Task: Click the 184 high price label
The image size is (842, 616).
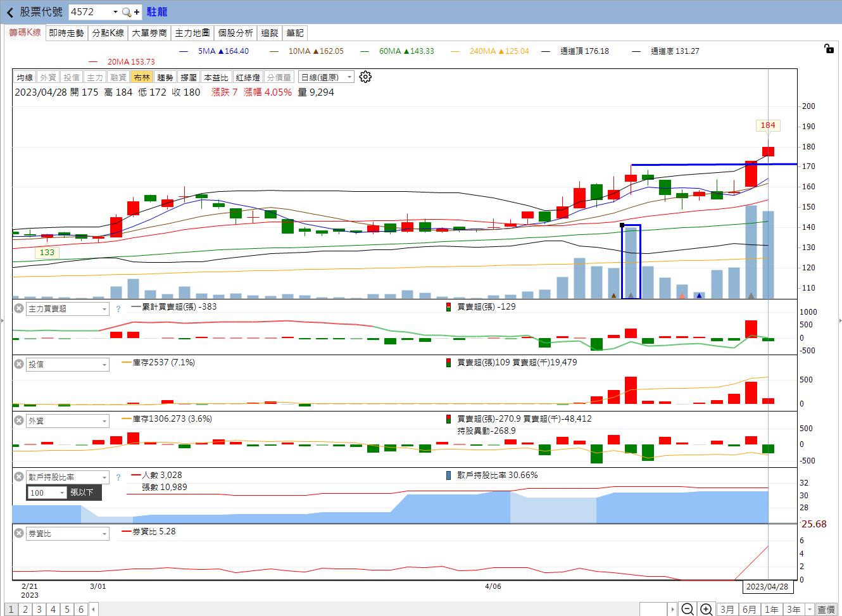Action: point(768,125)
